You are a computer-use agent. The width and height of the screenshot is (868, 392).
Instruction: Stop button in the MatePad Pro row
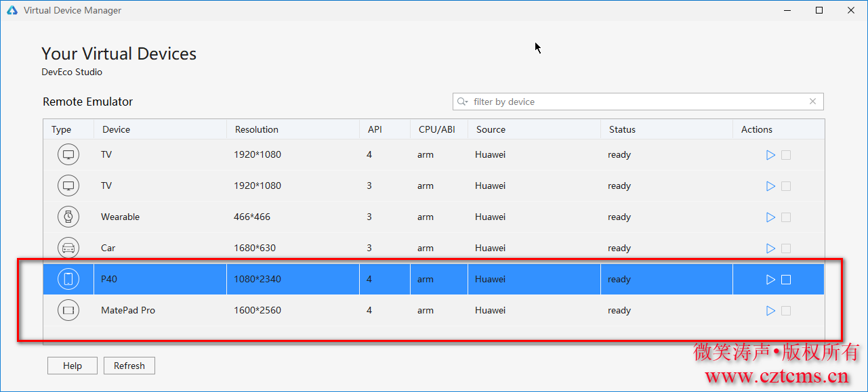[786, 311]
